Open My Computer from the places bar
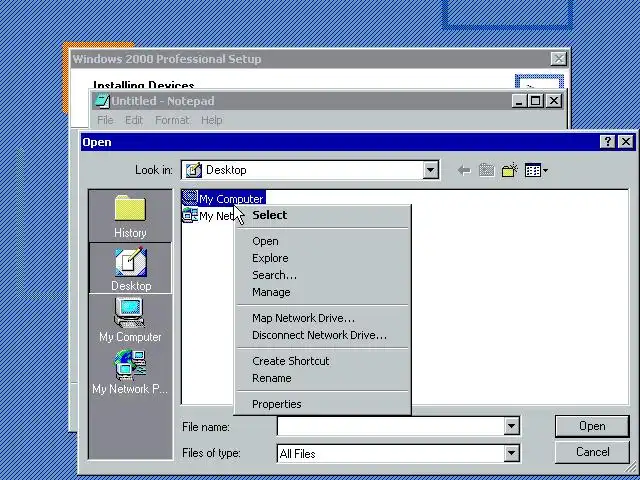Viewport: 640px width, 480px height. (130, 320)
